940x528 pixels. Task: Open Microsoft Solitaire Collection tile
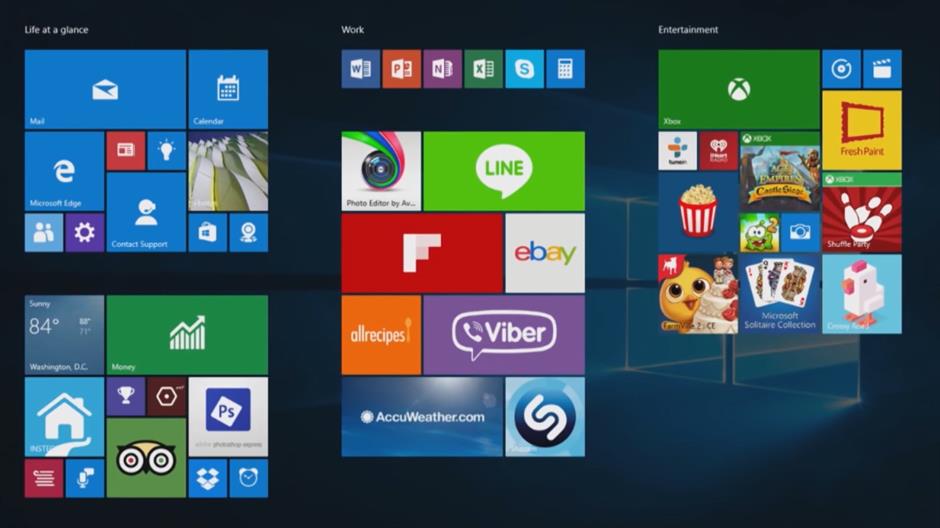[x=780, y=294]
